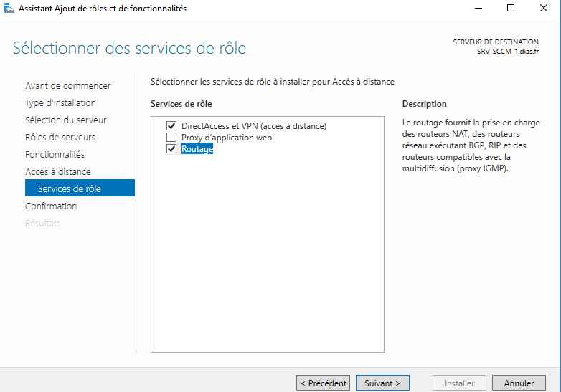Select Sélection du serveur in sidebar

click(x=65, y=120)
